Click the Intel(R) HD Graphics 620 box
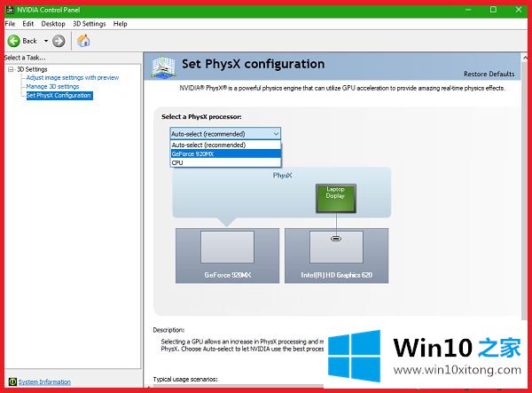Image resolution: width=532 pixels, height=393 pixels. tap(336, 255)
